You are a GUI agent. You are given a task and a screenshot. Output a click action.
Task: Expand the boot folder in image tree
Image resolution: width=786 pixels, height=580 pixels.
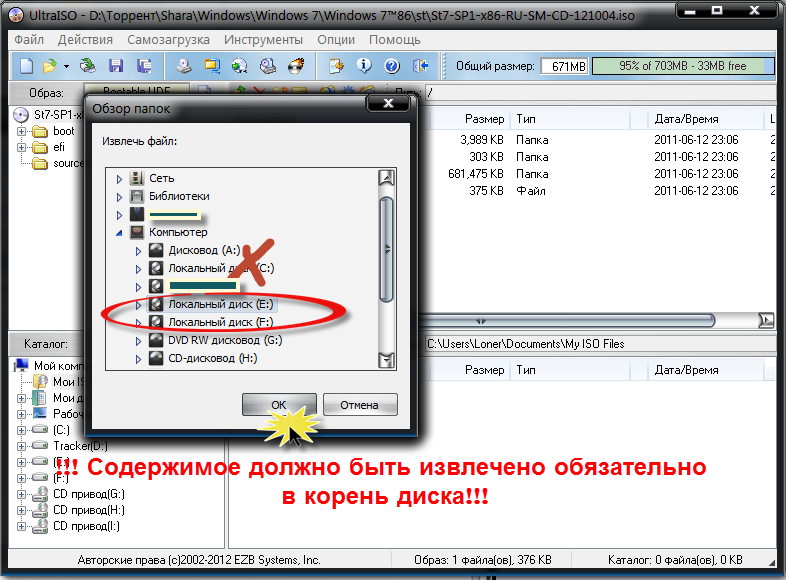(21, 131)
